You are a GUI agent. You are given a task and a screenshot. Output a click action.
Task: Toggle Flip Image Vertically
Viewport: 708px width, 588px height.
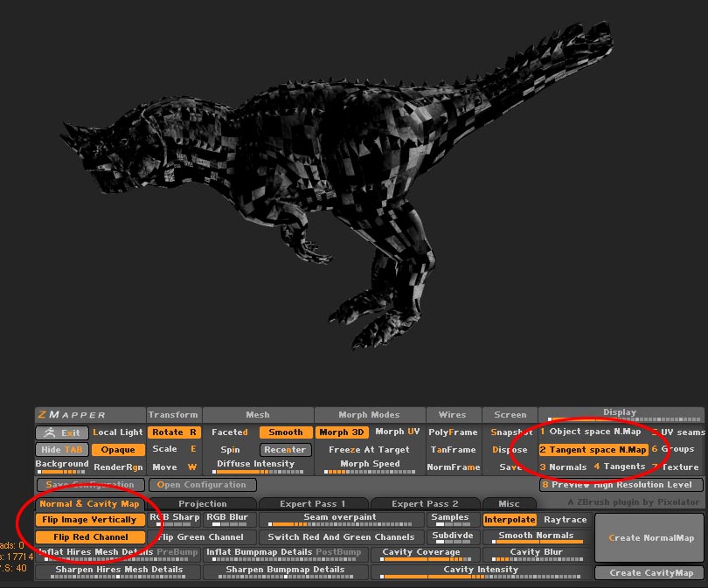coord(89,520)
